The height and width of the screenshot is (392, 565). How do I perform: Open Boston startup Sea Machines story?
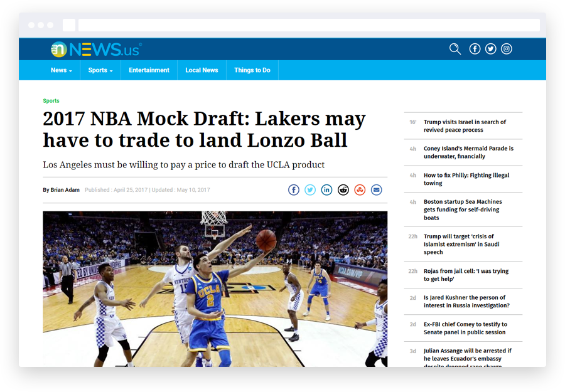pyautogui.click(x=463, y=209)
